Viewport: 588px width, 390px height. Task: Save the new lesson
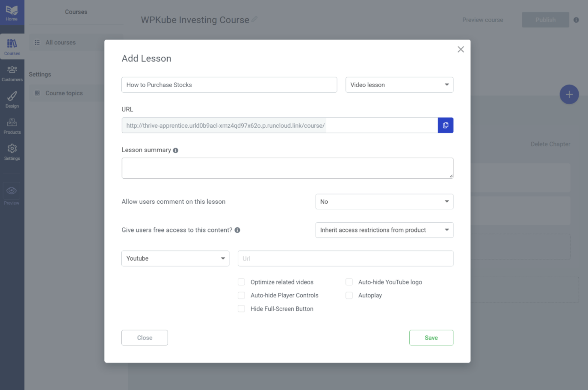431,337
